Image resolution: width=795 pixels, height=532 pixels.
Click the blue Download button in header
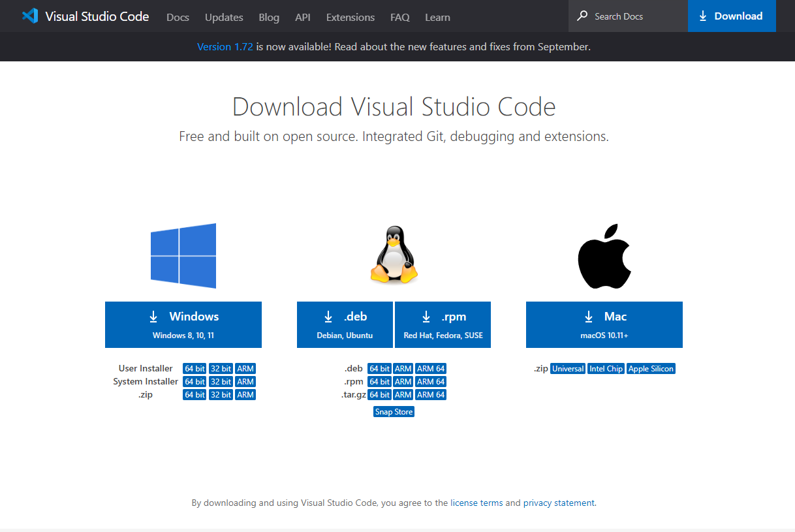(732, 16)
